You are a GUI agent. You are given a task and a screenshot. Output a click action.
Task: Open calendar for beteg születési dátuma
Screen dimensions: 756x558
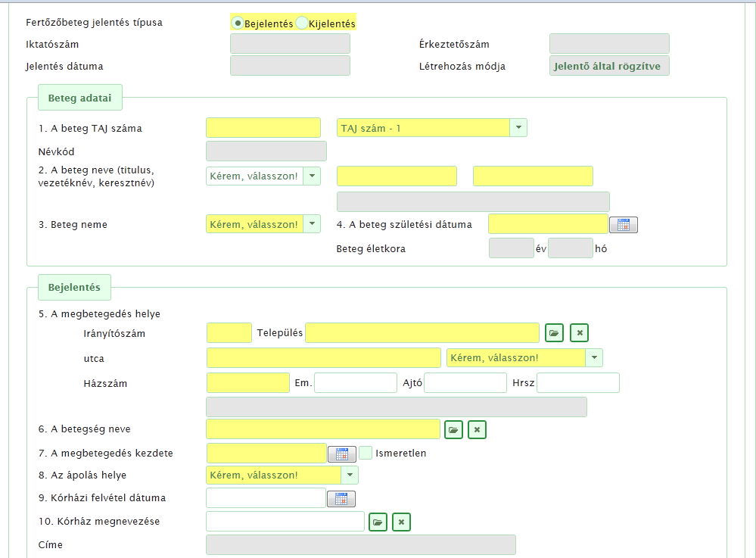[624, 225]
